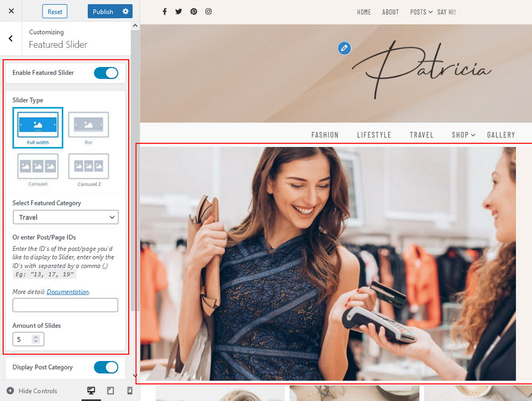This screenshot has width=532, height=401.
Task: Toggle Display Post Category switch
Action: (x=106, y=367)
